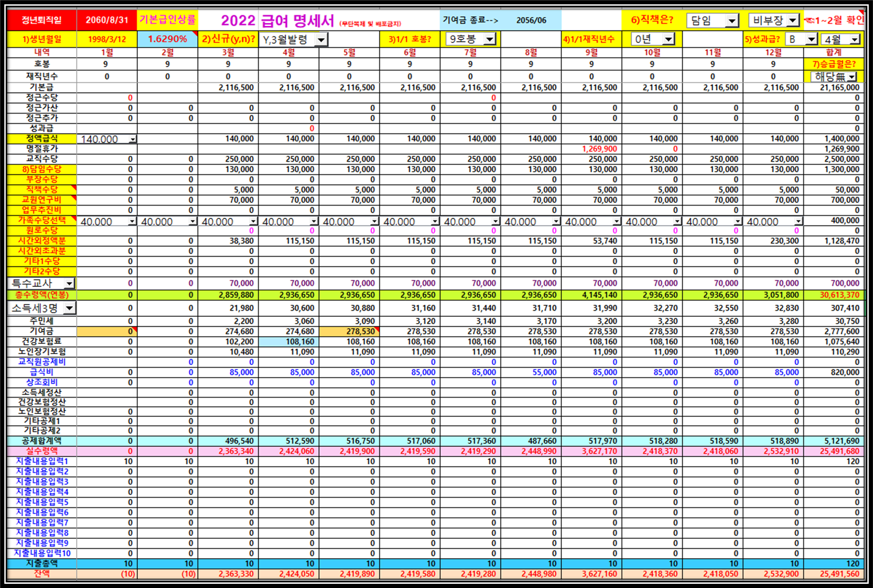Open the Y,3월발령 dropdown arrow
Screen dimensions: 873x588
pos(321,40)
